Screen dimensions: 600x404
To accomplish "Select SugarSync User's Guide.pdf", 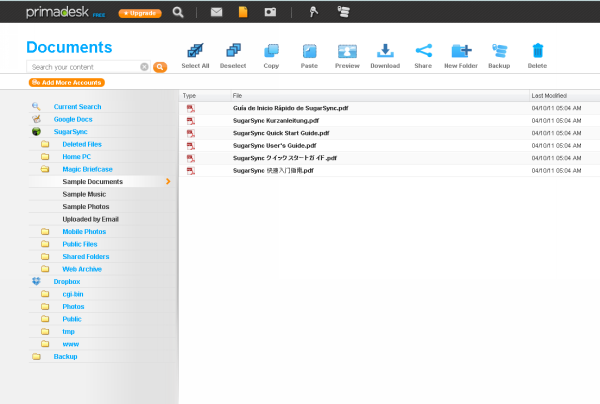I will pos(275,146).
